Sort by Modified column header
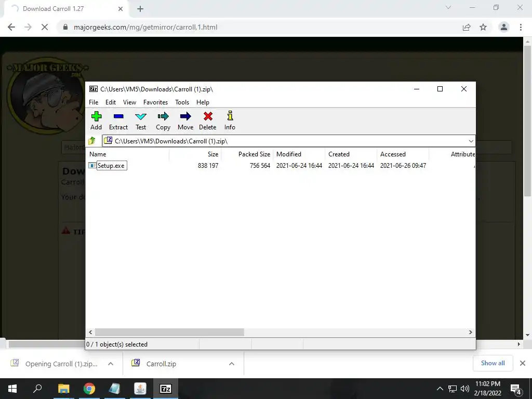This screenshot has height=399, width=532. (299, 154)
